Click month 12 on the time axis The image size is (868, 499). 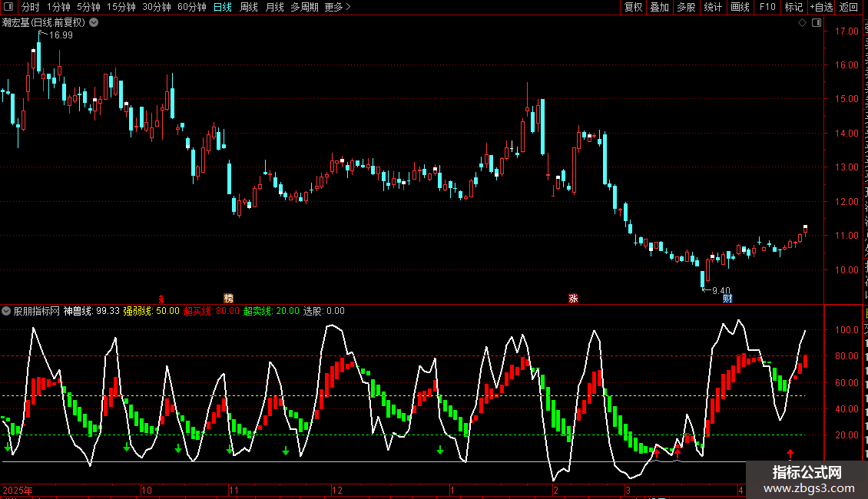[x=337, y=490]
